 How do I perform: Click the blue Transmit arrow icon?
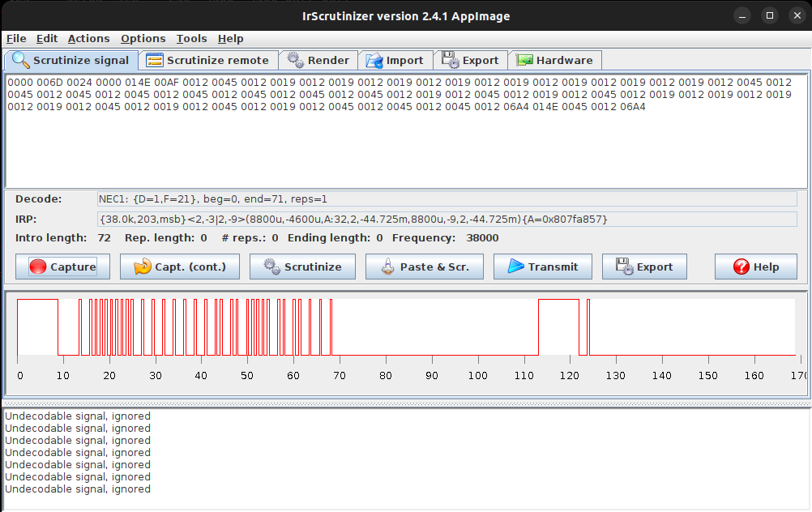point(515,267)
